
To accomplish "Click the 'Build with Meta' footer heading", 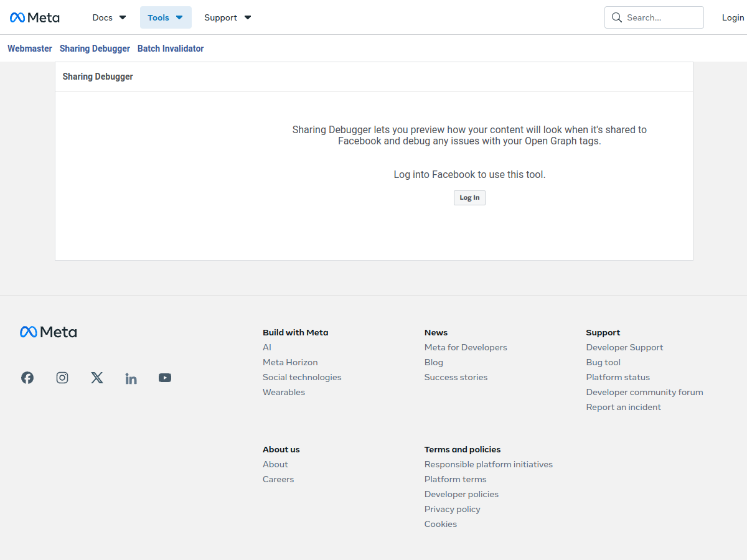I will point(295,332).
